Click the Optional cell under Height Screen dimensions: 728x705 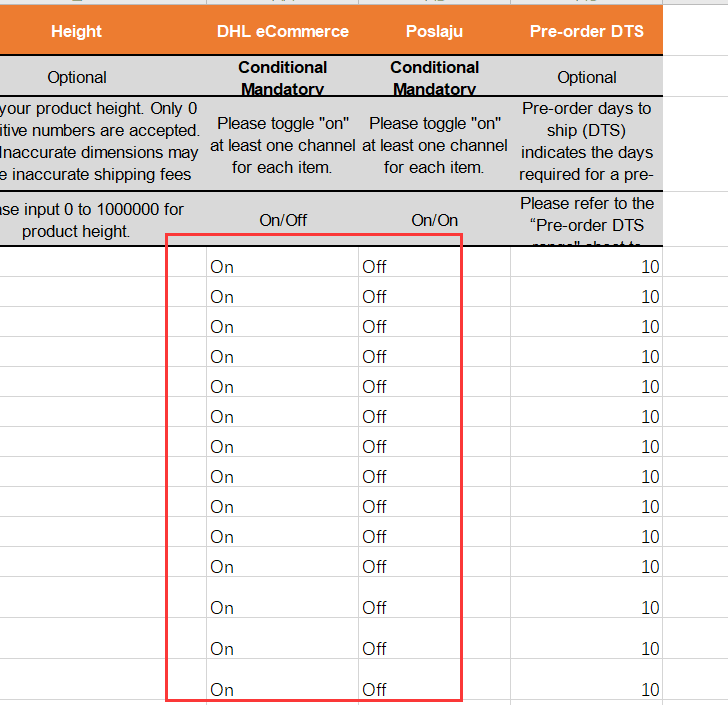pyautogui.click(x=103, y=77)
